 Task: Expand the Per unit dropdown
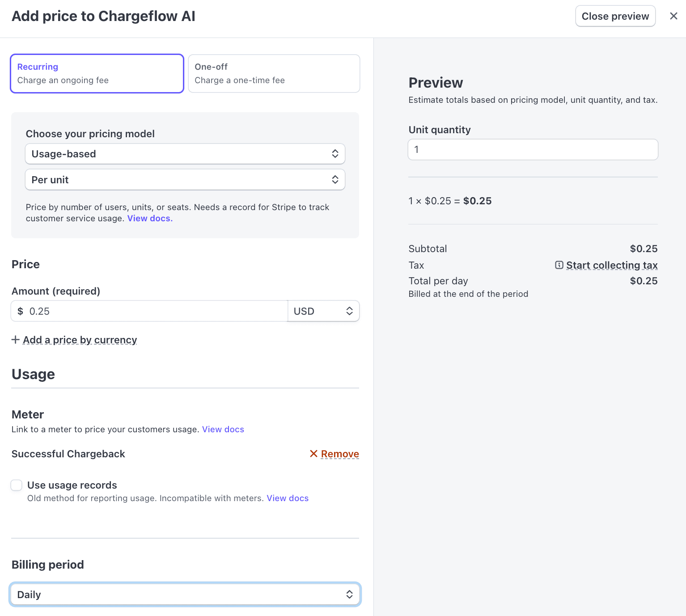185,180
